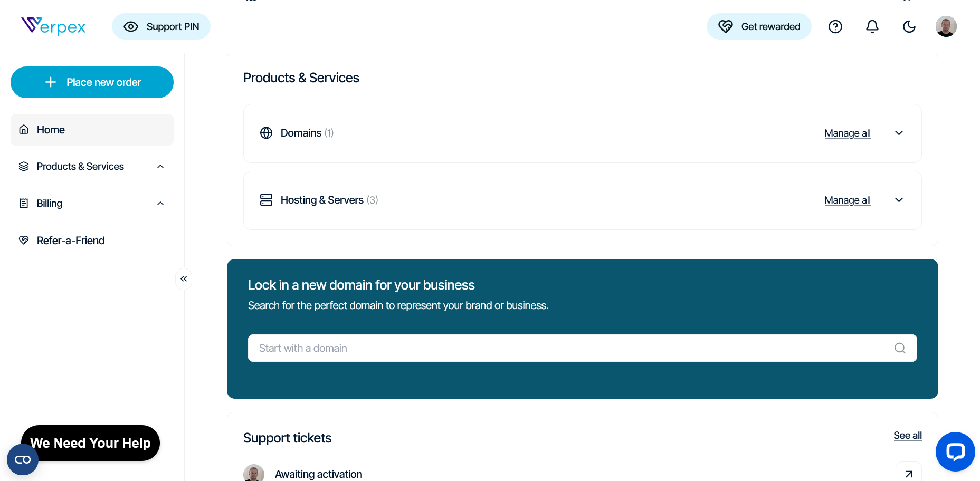The width and height of the screenshot is (980, 481).
Task: Click Place new order button
Action: [x=92, y=82]
